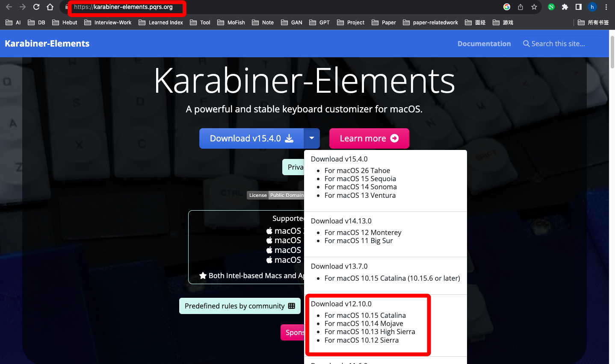Image resolution: width=615 pixels, height=364 pixels.
Task: Choose For macOS 13 Ventura
Action: point(360,195)
